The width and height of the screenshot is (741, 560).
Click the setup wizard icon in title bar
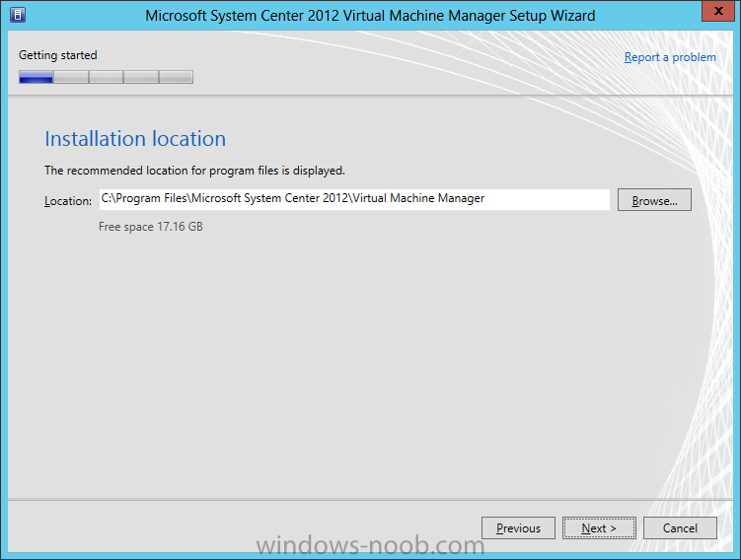18,15
